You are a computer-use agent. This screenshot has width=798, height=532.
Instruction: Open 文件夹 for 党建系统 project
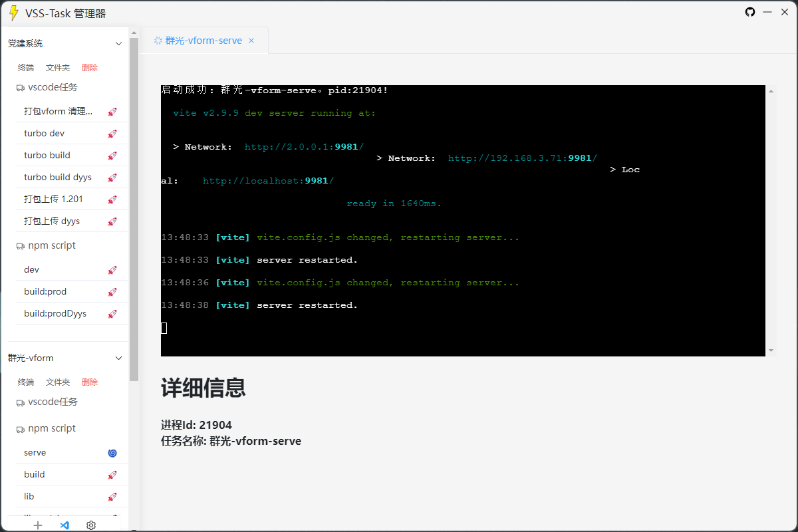tap(58, 68)
